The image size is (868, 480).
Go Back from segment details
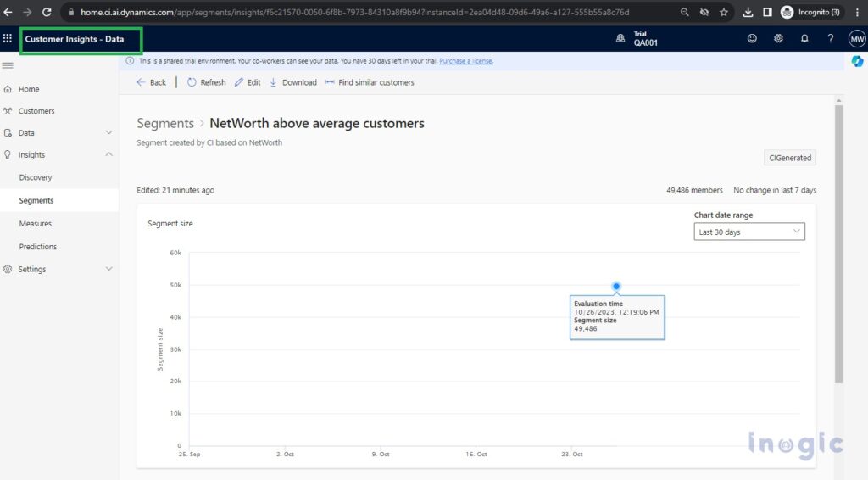(x=151, y=82)
